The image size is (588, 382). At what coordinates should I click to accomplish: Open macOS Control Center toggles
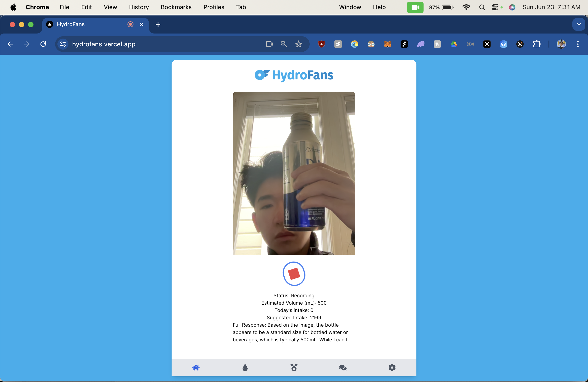point(495,7)
